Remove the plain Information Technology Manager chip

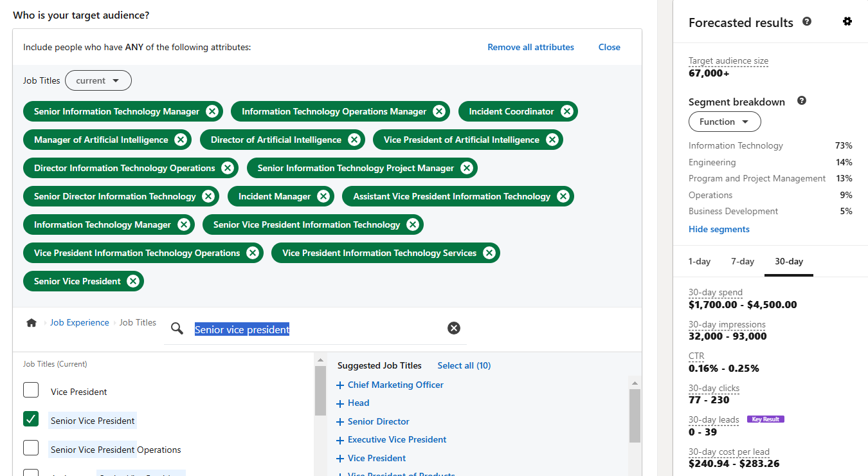tap(184, 224)
